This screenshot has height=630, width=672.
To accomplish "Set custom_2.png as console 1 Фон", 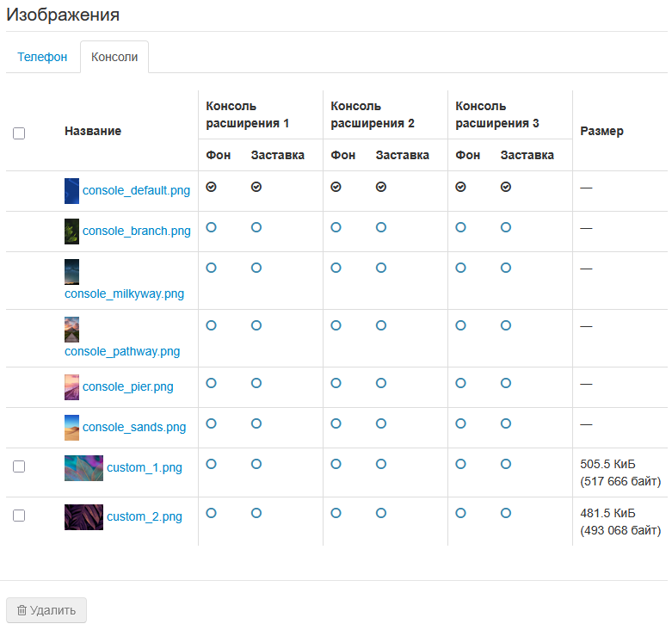I will (211, 513).
